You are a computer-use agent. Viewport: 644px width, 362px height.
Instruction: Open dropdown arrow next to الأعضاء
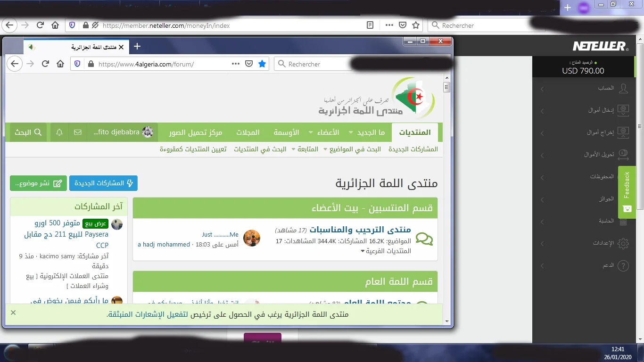tap(311, 133)
